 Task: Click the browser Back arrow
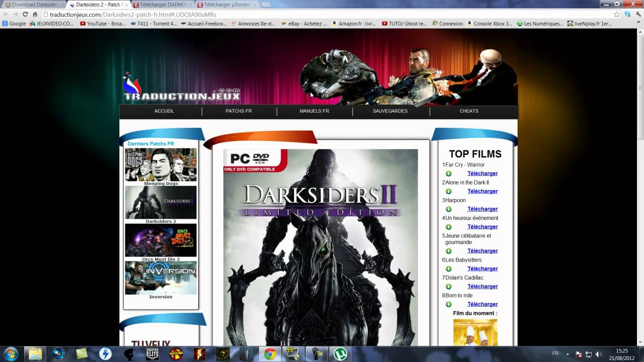coord(5,15)
